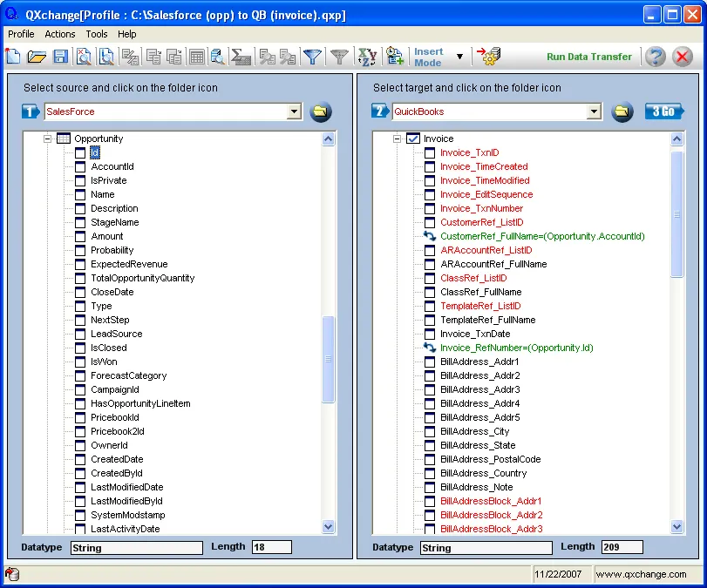Check the BillAddress_City checkbox
Viewport: 707px width, 588px height.
[x=430, y=432]
